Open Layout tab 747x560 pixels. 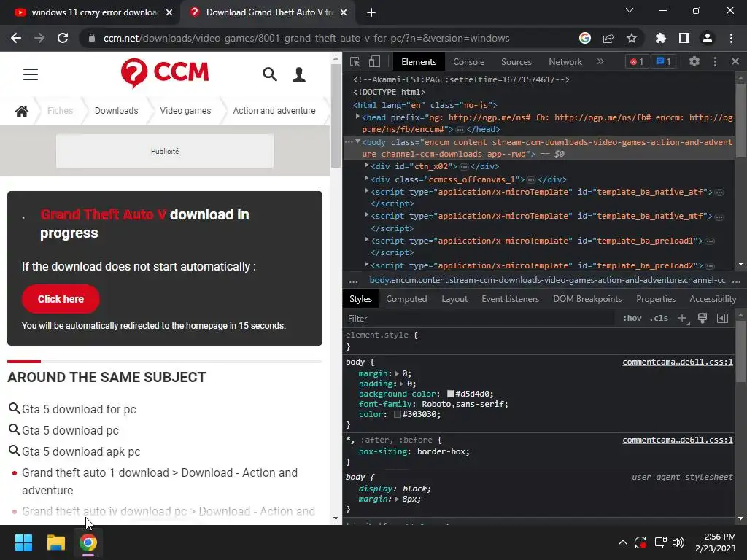click(454, 299)
